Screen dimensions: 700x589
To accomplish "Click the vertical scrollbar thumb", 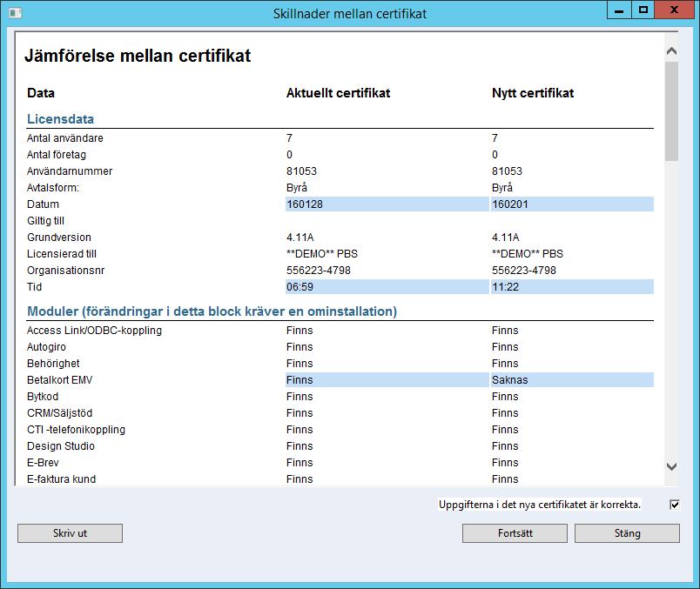I will coord(671,111).
